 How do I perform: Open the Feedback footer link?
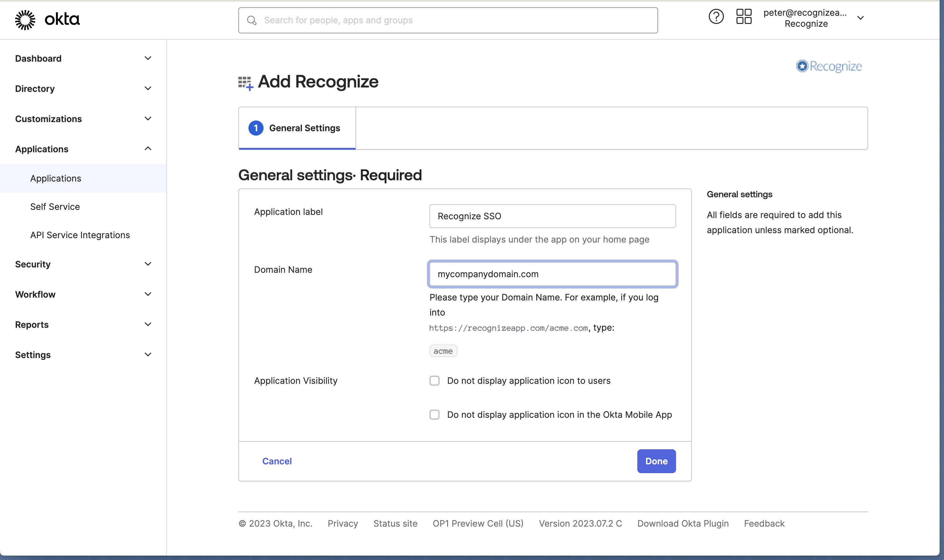point(764,524)
